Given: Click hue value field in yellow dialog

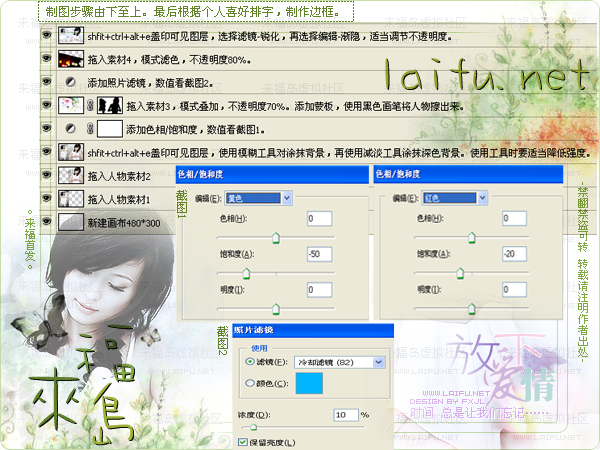Looking at the screenshot, I should [x=320, y=218].
